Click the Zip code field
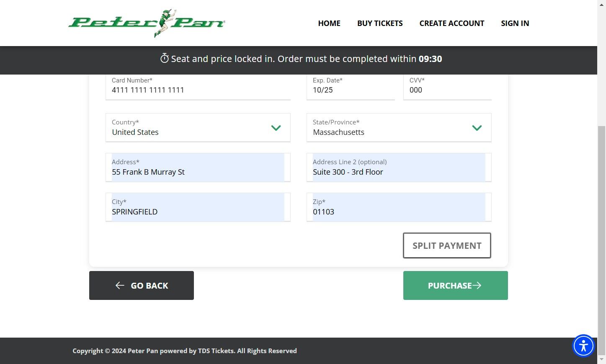The width and height of the screenshot is (606, 364). pyautogui.click(x=399, y=212)
